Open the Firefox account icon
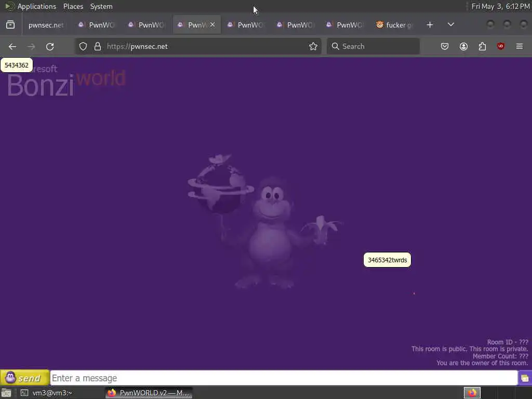Viewport: 532px width, 399px height. click(463, 46)
